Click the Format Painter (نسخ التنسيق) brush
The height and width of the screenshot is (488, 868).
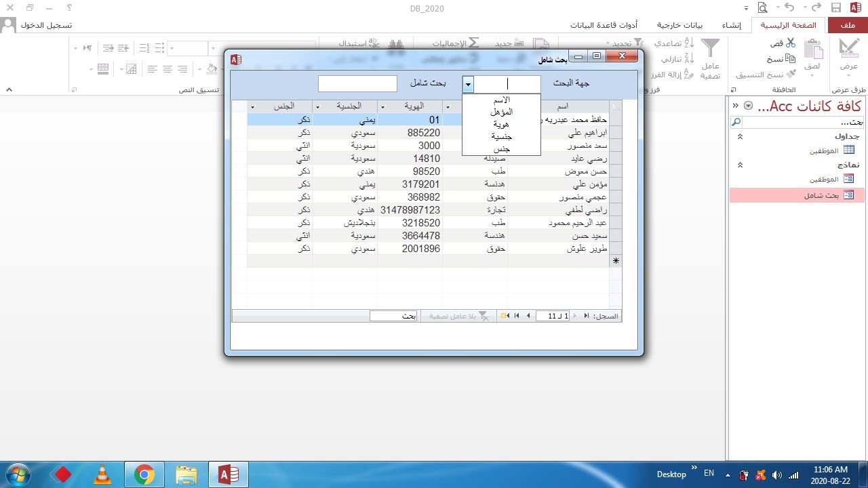click(791, 75)
